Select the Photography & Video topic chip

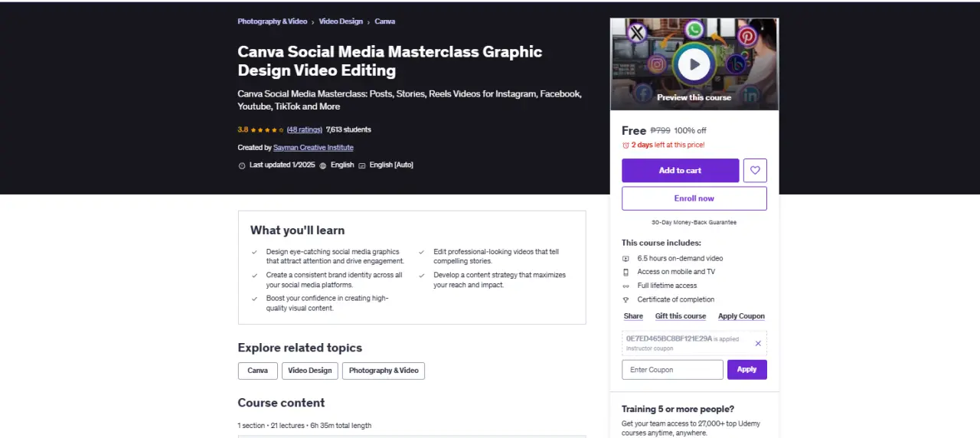[x=384, y=371]
